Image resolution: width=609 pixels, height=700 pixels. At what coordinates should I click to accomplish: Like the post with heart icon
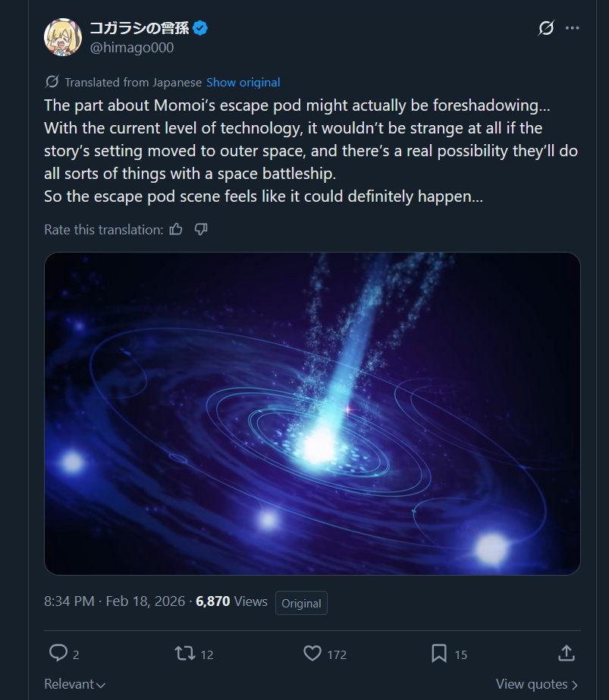(312, 654)
